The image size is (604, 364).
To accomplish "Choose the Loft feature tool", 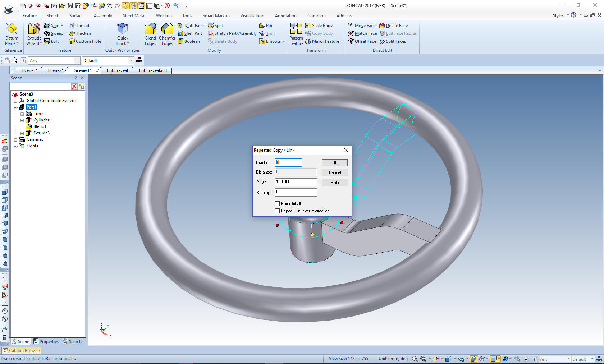I will click(53, 41).
